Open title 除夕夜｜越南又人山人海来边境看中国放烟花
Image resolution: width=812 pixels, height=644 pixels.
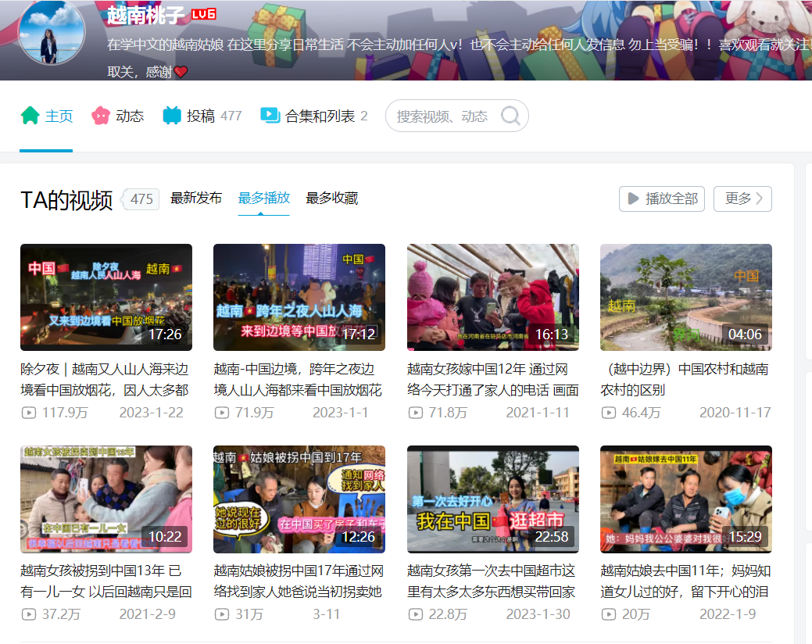(106, 380)
